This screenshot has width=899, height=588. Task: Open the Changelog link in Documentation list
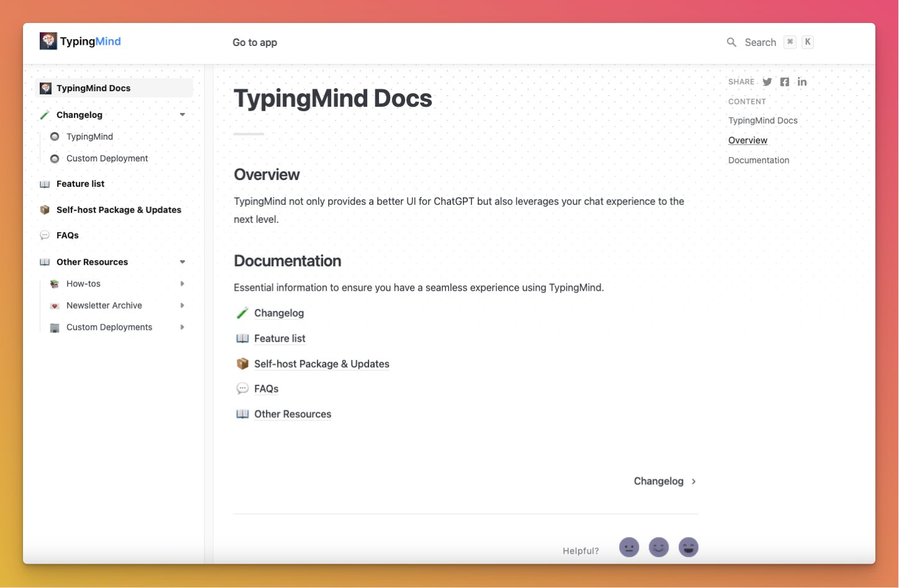(x=279, y=313)
